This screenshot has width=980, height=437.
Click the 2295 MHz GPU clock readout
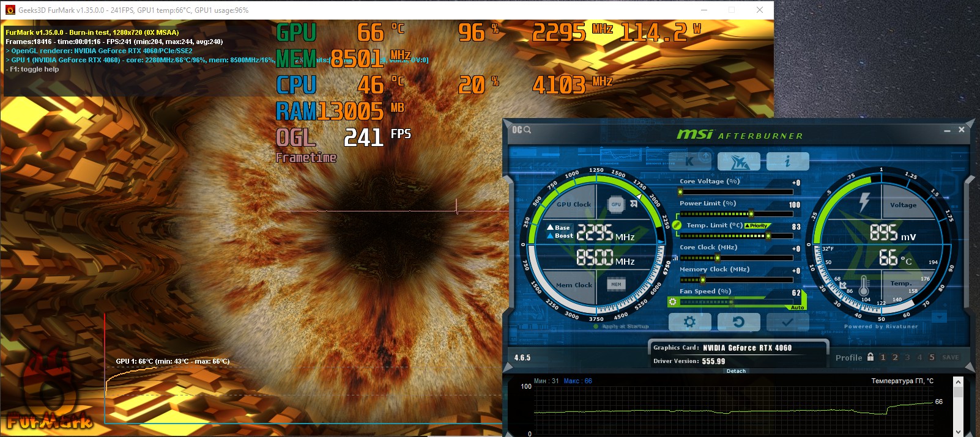coord(605,233)
